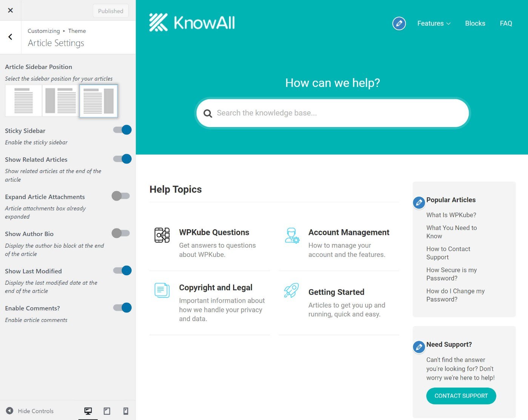Screen dimensions: 528x420
Task: Open 'How to Contact Support' article
Action: pos(448,253)
